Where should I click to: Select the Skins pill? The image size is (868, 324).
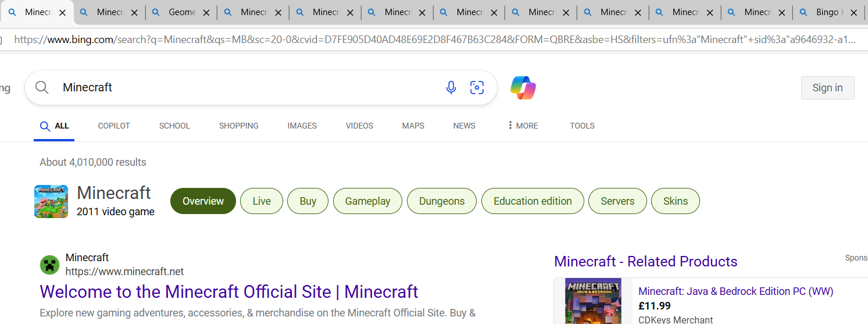point(676,201)
